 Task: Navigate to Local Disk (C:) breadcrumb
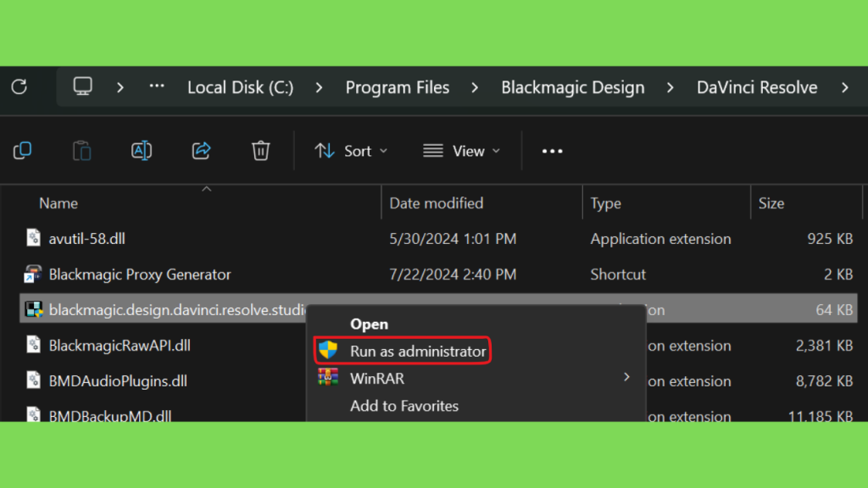240,87
